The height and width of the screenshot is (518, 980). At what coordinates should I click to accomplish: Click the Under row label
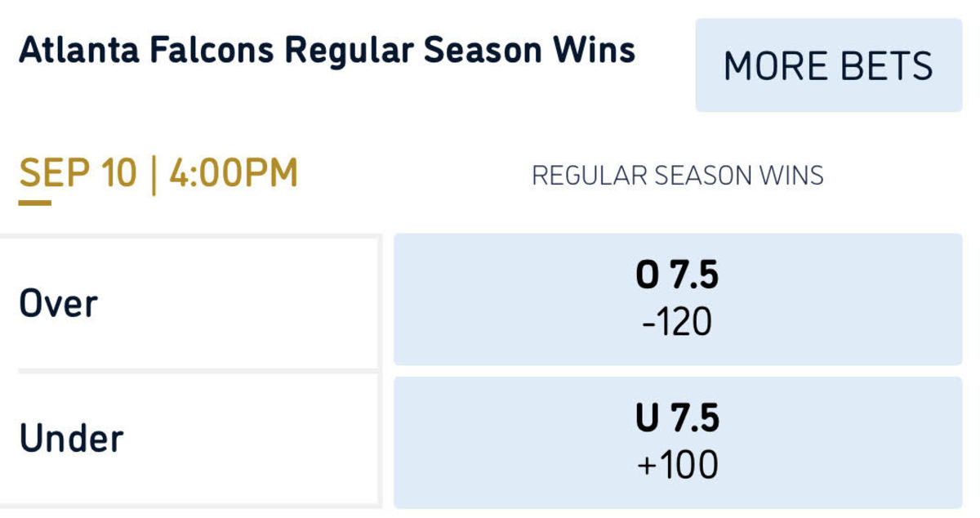[x=71, y=439]
